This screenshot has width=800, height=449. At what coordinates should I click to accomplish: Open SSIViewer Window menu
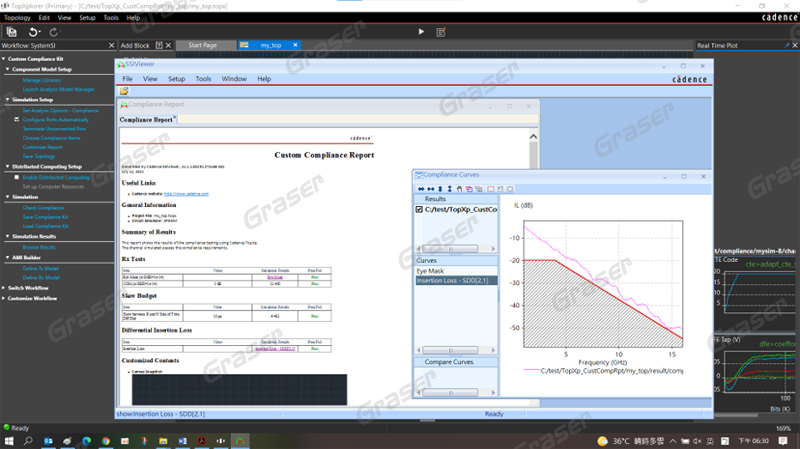click(234, 79)
